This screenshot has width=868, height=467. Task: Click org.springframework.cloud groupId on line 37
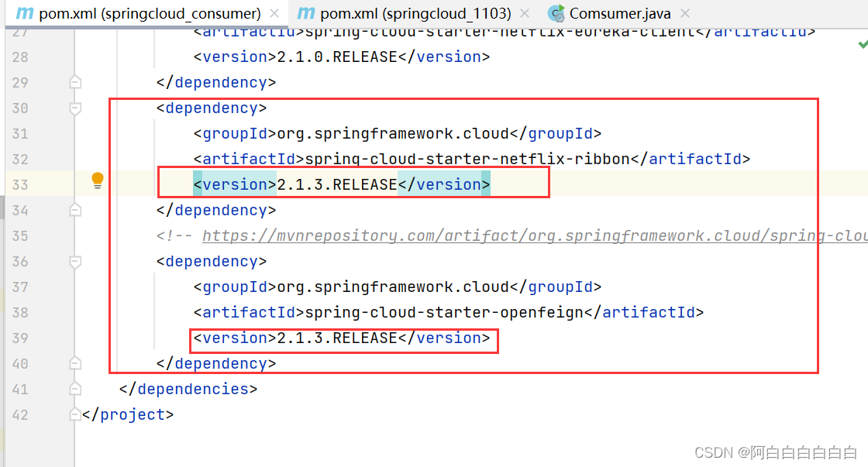pos(392,287)
